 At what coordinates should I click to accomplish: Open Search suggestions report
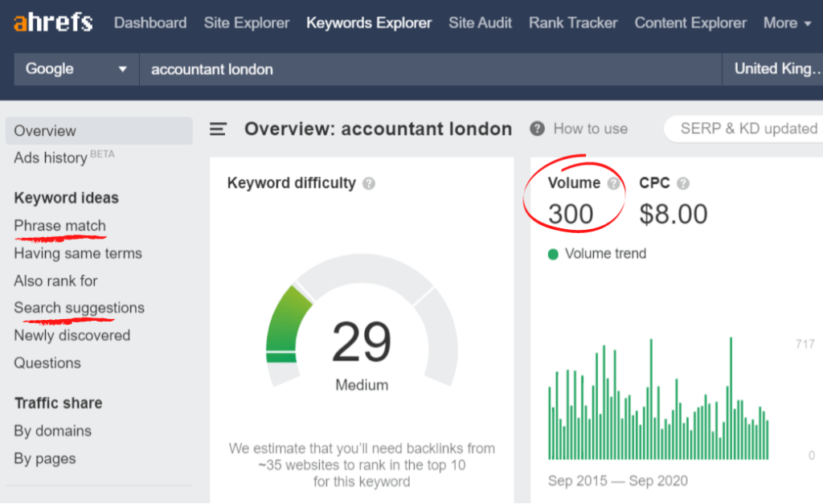pyautogui.click(x=79, y=308)
